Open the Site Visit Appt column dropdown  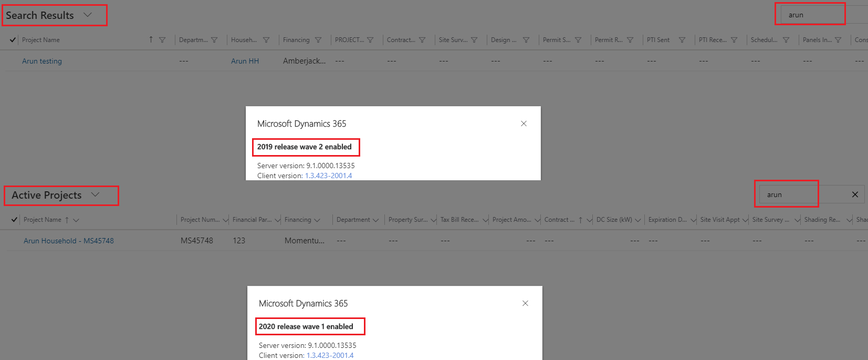pos(745,220)
